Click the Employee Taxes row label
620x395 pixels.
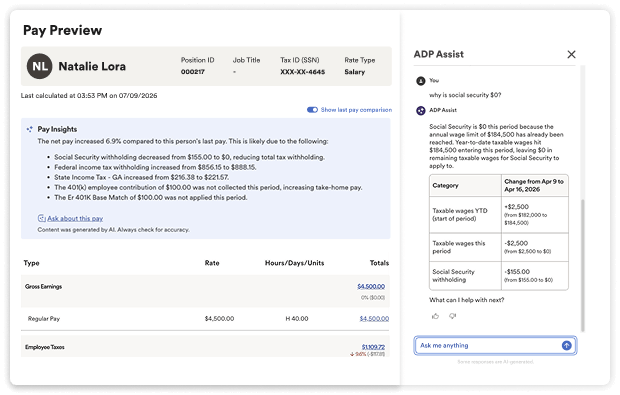point(45,347)
